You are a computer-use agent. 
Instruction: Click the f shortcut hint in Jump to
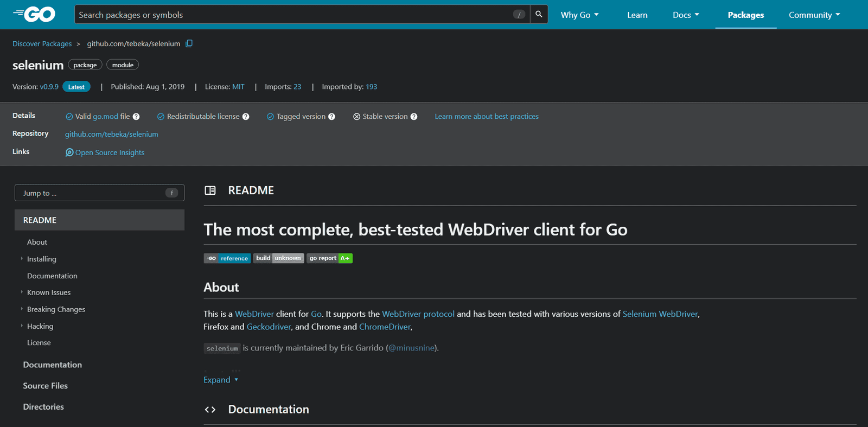click(x=171, y=193)
